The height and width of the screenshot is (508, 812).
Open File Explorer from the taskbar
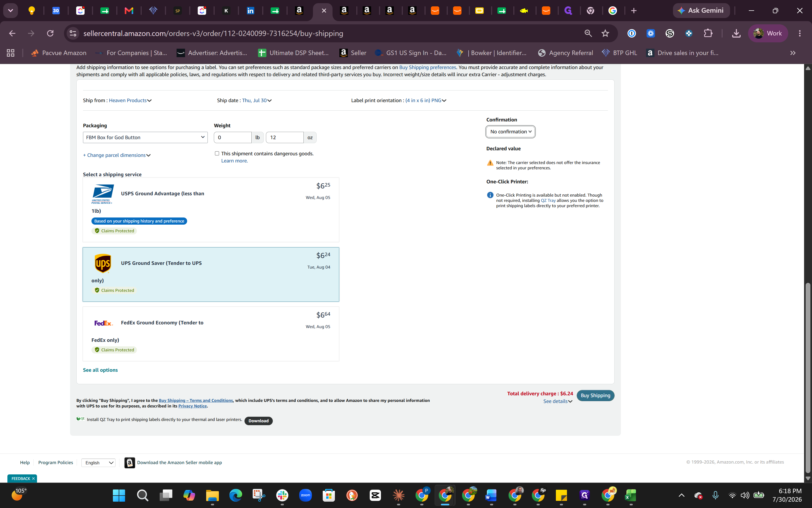pos(212,495)
